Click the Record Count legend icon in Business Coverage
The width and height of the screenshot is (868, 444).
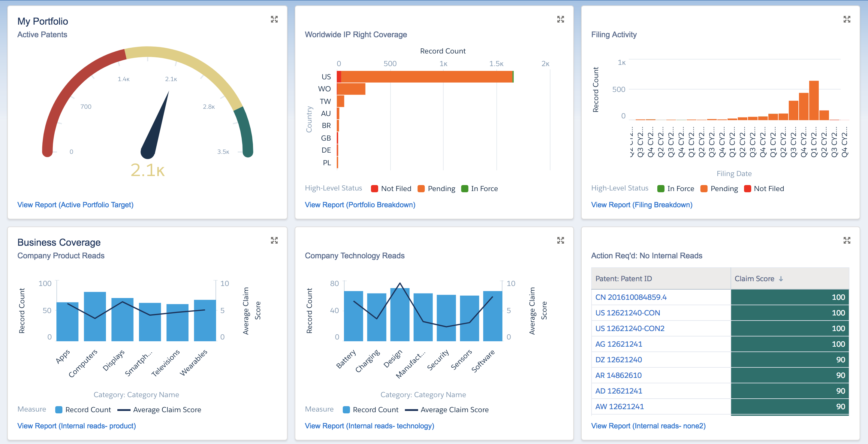click(x=59, y=410)
